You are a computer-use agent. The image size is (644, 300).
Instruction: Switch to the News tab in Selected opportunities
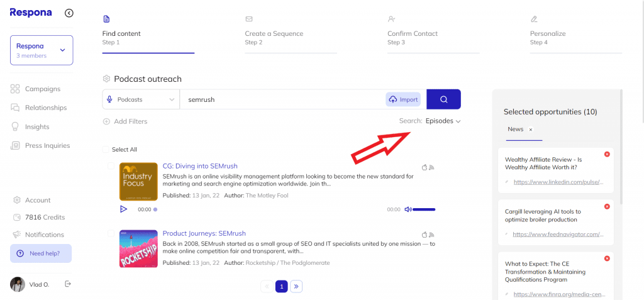tap(516, 129)
